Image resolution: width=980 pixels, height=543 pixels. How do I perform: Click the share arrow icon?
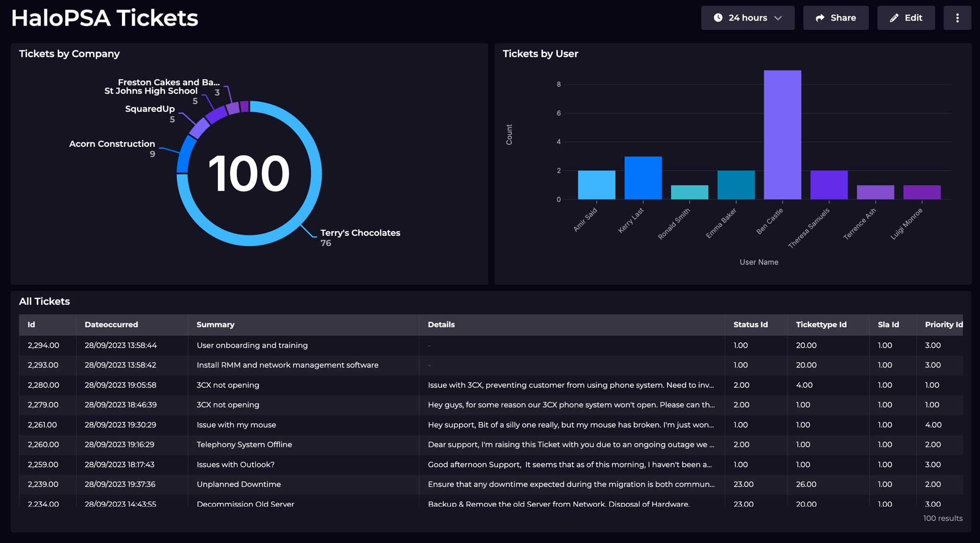coord(821,17)
